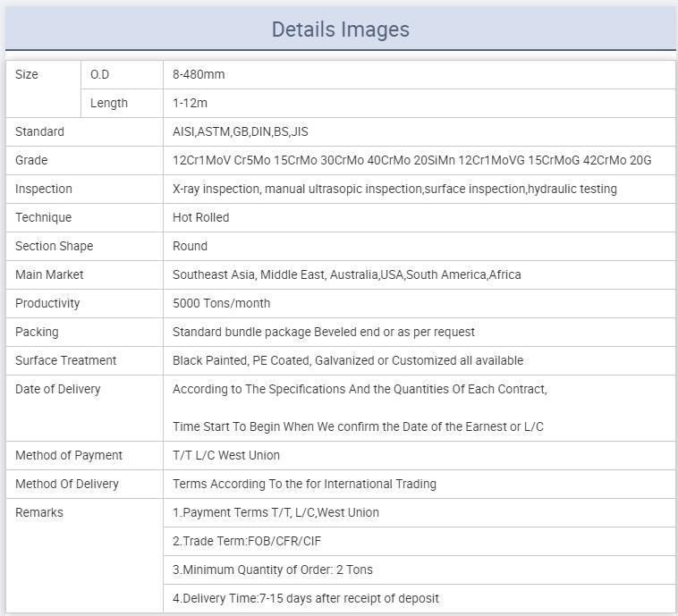Select the T/T L/C West Union value
Screen dimensions: 678x616
coord(226,455)
